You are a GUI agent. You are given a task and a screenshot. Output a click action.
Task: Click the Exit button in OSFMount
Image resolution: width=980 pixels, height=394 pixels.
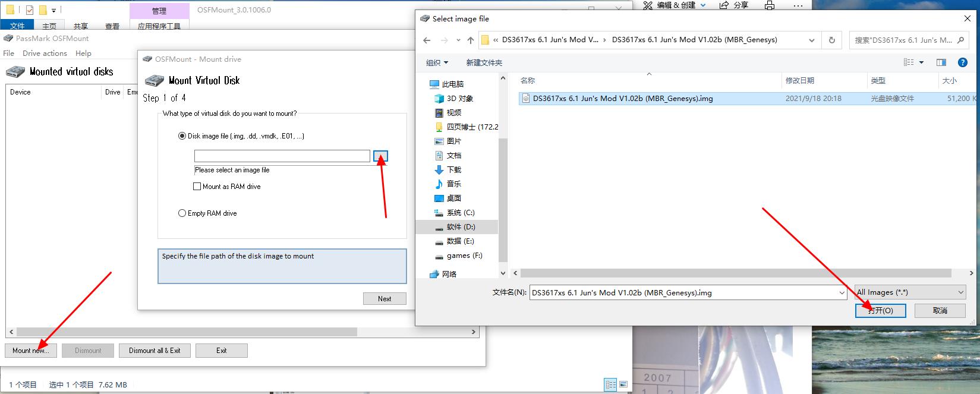point(222,351)
